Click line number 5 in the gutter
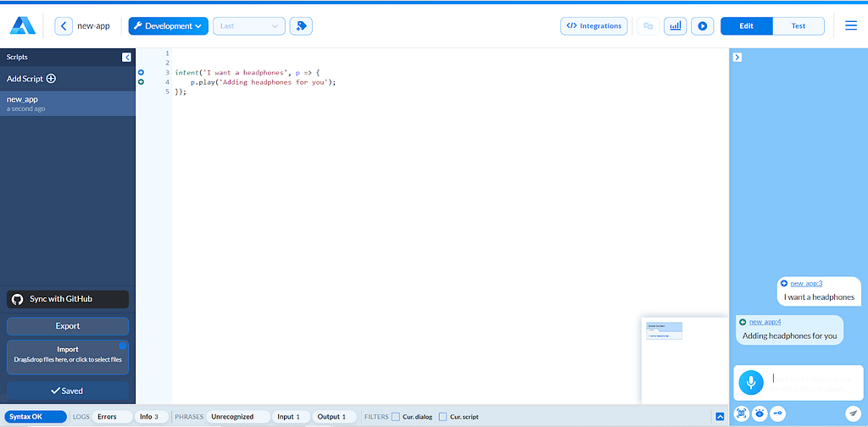Image resolution: width=868 pixels, height=427 pixels. click(167, 91)
